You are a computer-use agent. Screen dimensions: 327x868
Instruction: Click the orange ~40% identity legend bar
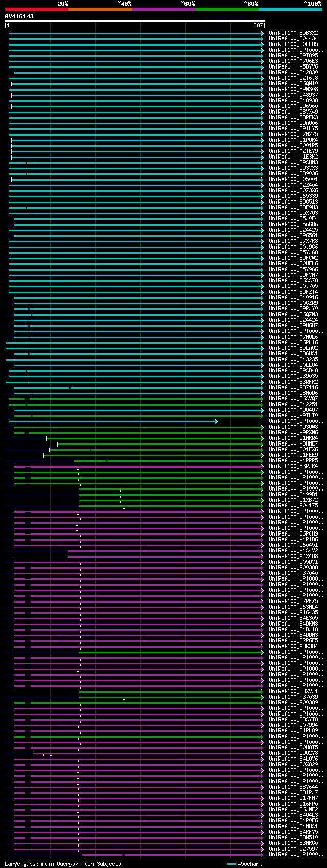pos(100,9)
